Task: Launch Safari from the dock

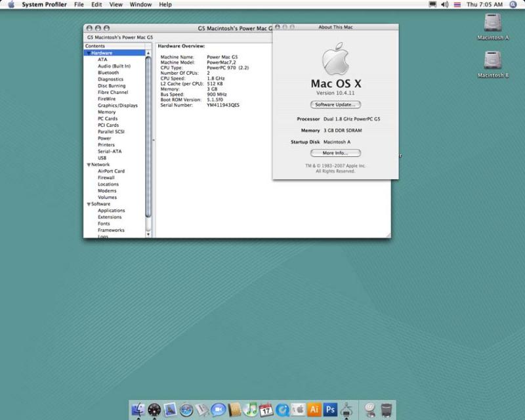Action: 186,410
